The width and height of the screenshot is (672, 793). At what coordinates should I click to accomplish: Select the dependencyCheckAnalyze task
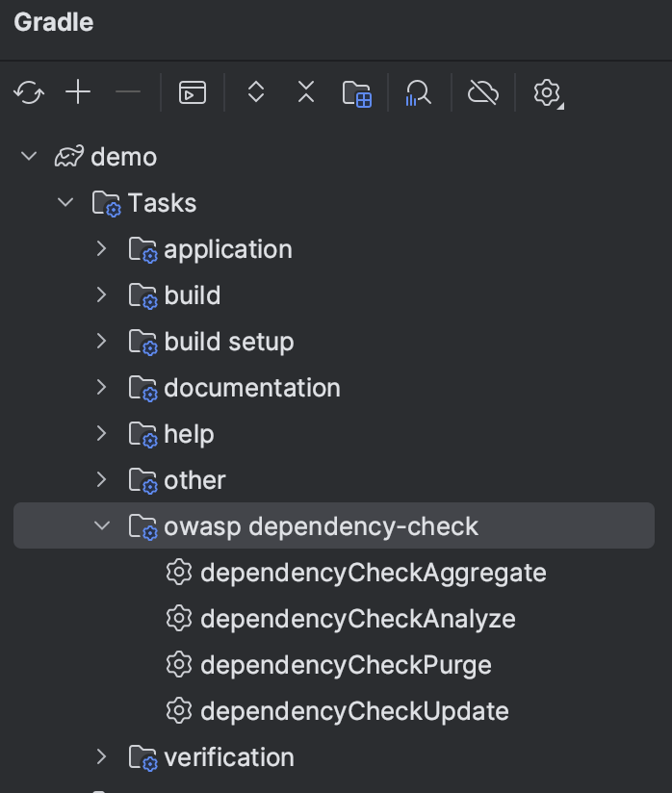tap(358, 620)
